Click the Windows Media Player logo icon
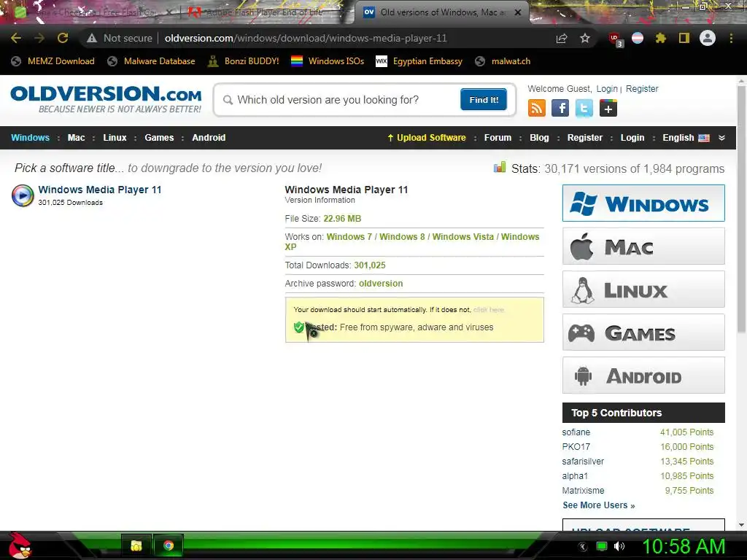This screenshot has width=747, height=560. [23, 195]
